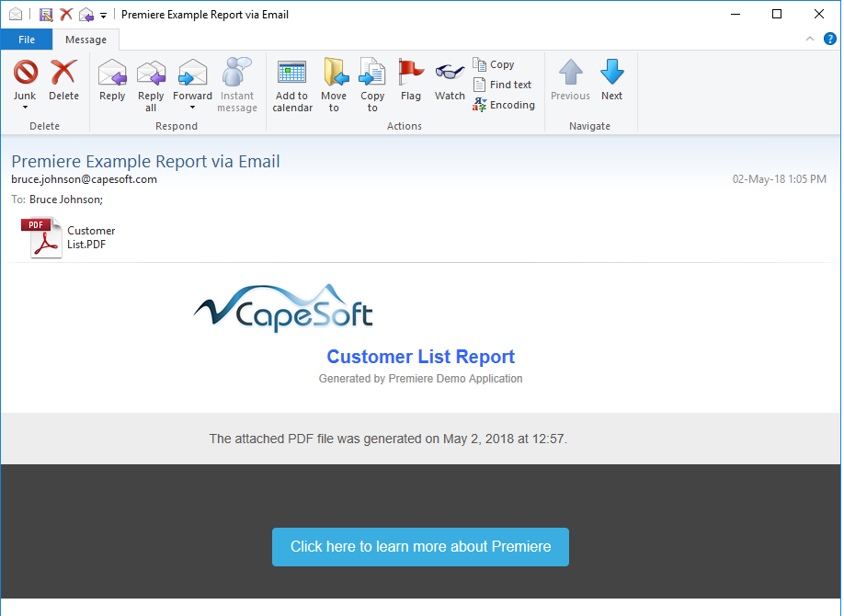Select sender address bruce.johnson@capesoft.com
Viewport: 844px width, 616px height.
point(84,178)
